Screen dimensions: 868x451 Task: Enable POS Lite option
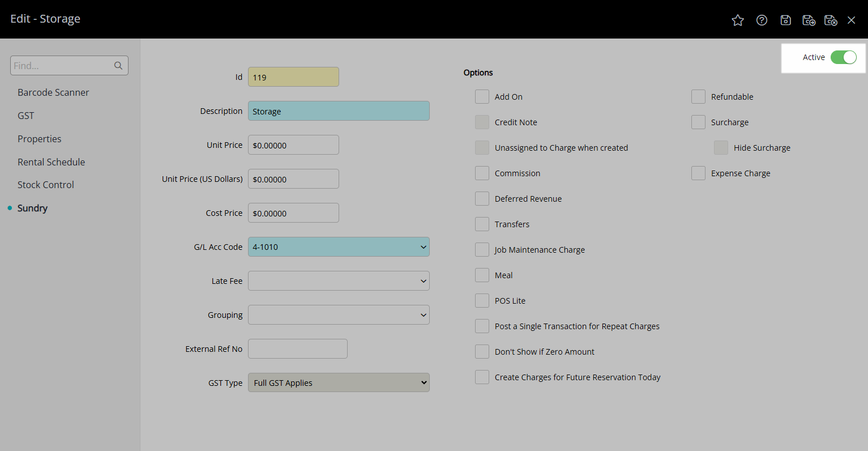pyautogui.click(x=482, y=301)
